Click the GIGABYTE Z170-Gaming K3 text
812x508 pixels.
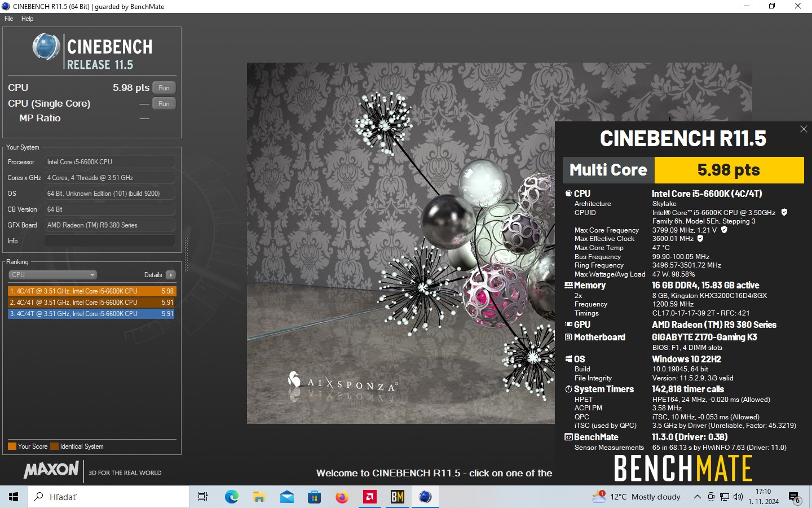pyautogui.click(x=704, y=337)
